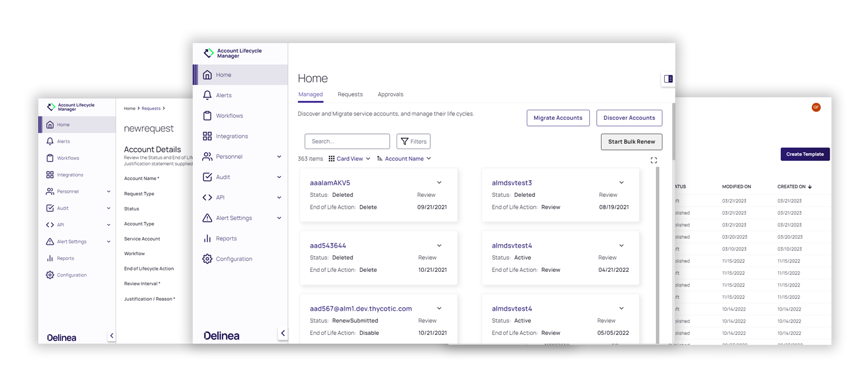The image size is (868, 382).
Task: Expand the Personnel menu in center sidebar
Action: (x=279, y=157)
